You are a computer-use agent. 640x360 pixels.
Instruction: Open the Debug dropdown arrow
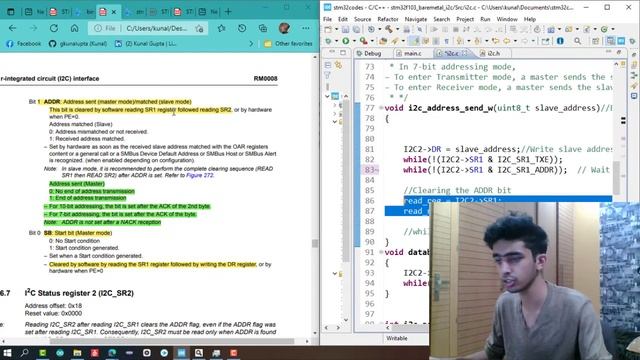pos(336,41)
